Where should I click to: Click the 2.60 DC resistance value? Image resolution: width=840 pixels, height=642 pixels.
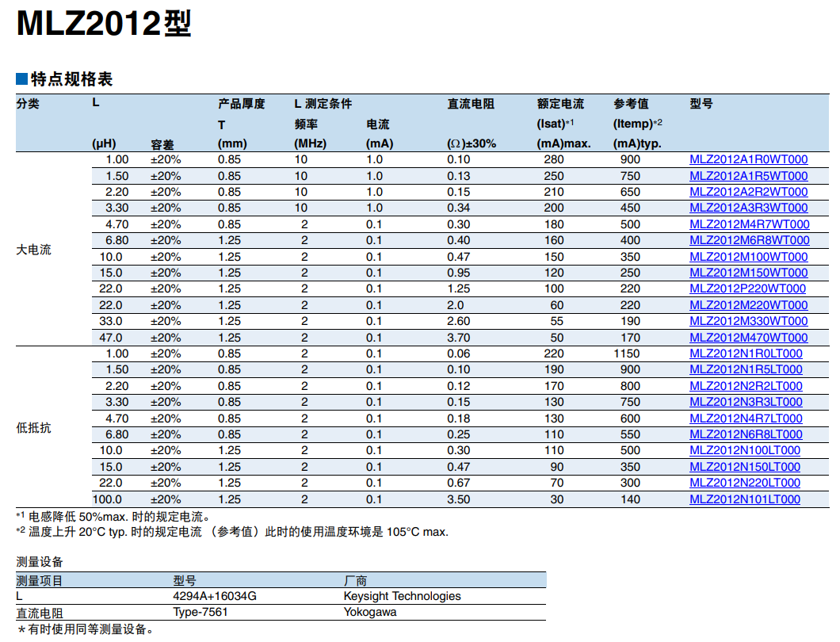(x=459, y=322)
